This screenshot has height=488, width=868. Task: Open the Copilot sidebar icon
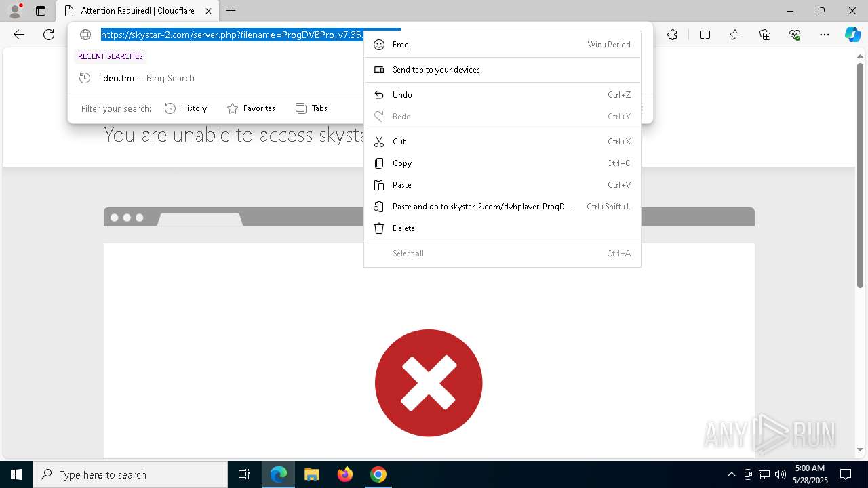(852, 35)
